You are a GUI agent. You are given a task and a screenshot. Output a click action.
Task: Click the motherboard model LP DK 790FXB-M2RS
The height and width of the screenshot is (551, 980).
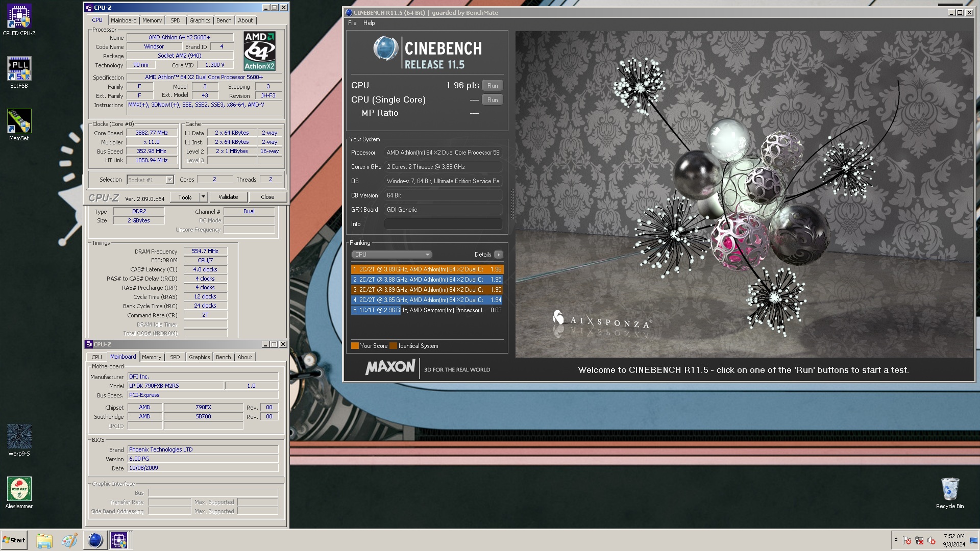coord(175,386)
